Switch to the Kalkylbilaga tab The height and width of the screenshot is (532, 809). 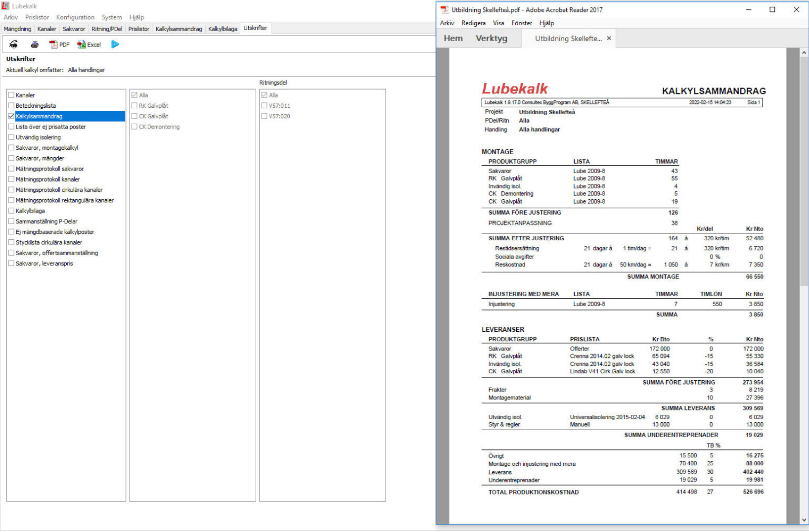pos(223,29)
